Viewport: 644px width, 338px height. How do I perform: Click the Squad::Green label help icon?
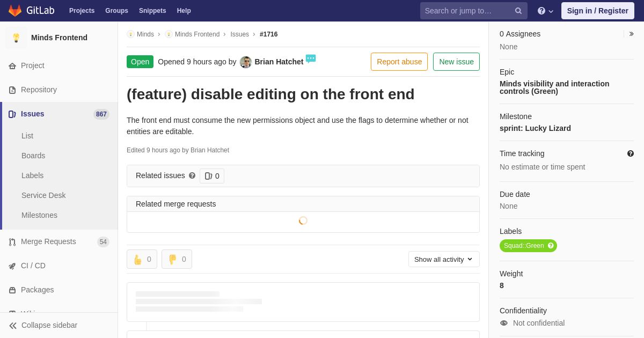(x=551, y=246)
